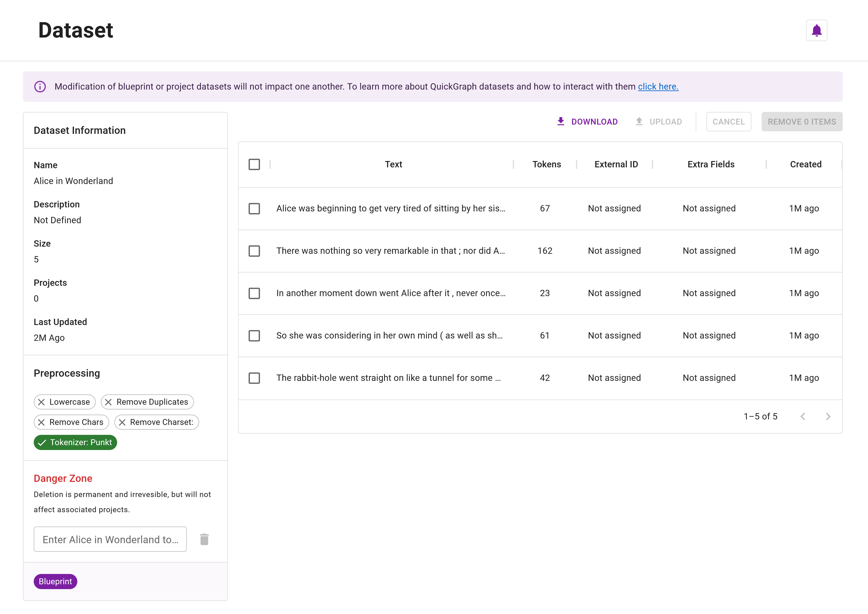Click the info icon in the banner
This screenshot has width=868, height=614.
[x=40, y=86]
